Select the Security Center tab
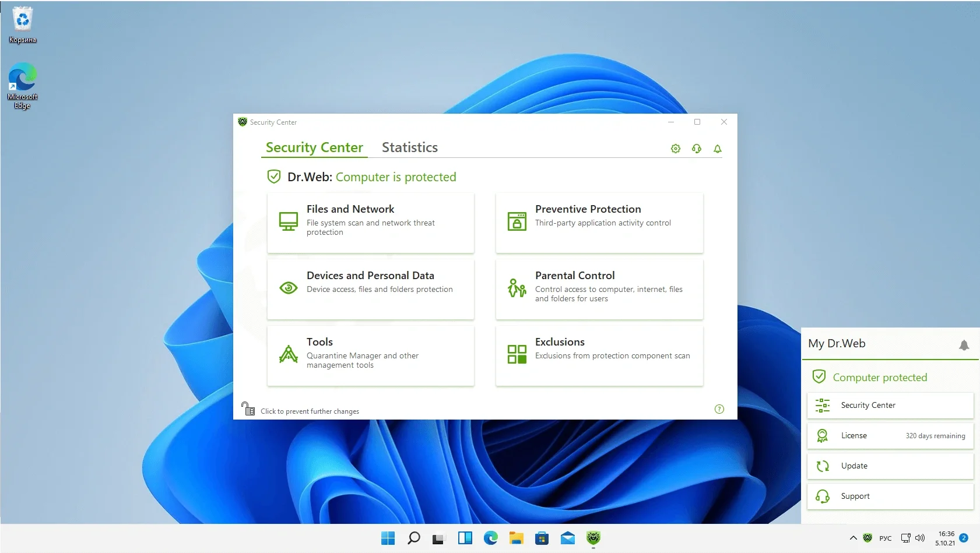Image resolution: width=980 pixels, height=553 pixels. pos(314,147)
